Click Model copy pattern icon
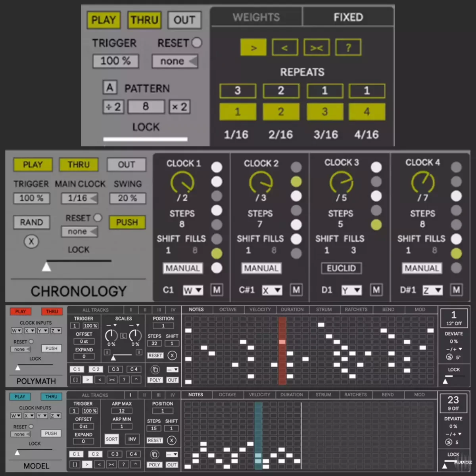 (155, 454)
